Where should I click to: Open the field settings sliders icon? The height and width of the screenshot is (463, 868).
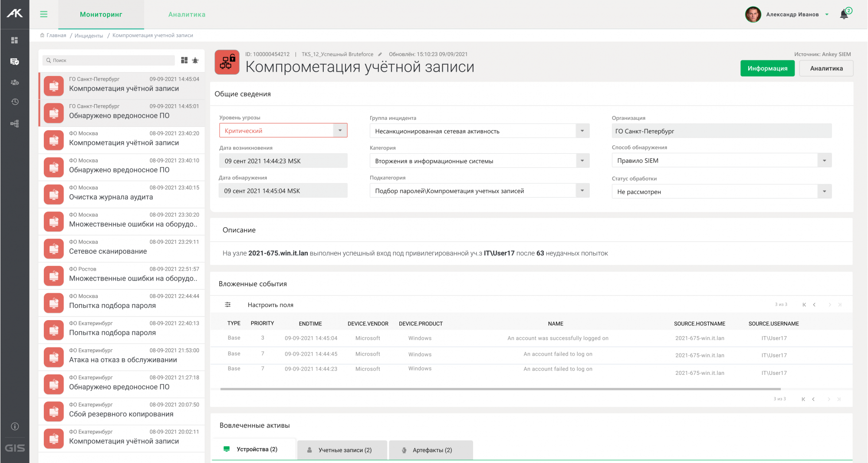(228, 305)
